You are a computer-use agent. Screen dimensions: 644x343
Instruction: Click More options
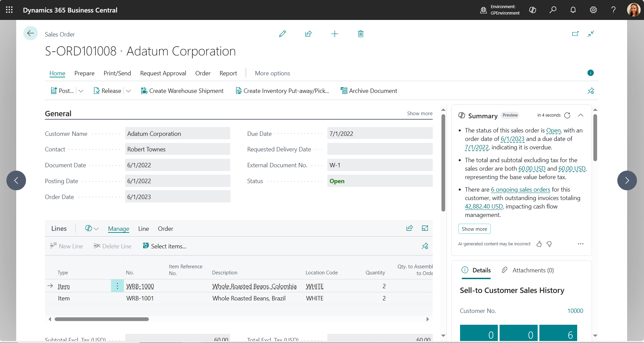pyautogui.click(x=272, y=73)
